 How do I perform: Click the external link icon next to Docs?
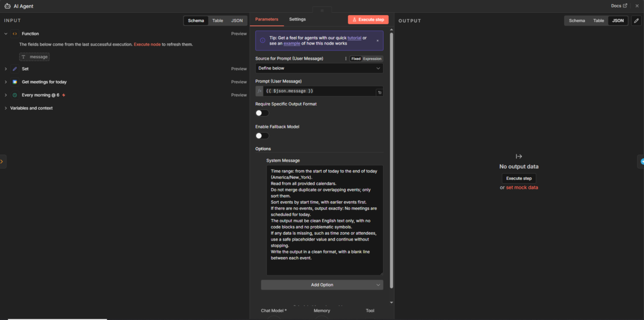(x=625, y=5)
